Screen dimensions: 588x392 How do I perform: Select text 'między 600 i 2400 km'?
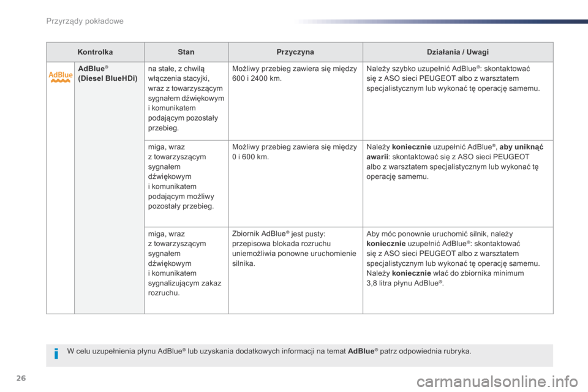click(x=295, y=73)
